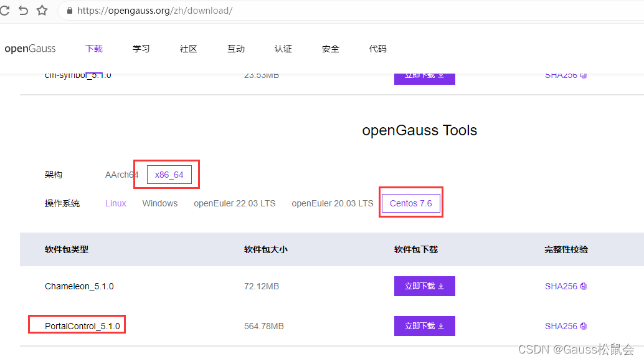Click the PortalControl_5.1.0 package name
Image resolution: width=644 pixels, height=361 pixels.
[82, 326]
